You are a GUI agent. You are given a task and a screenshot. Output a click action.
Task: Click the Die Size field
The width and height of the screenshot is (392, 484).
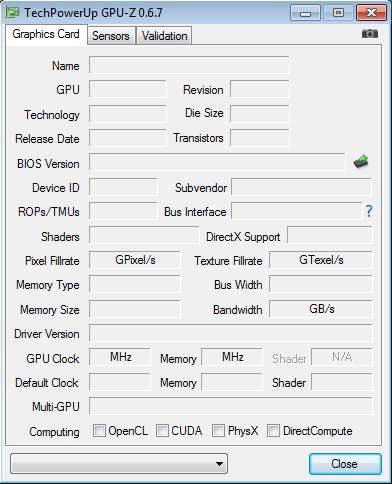coord(260,113)
